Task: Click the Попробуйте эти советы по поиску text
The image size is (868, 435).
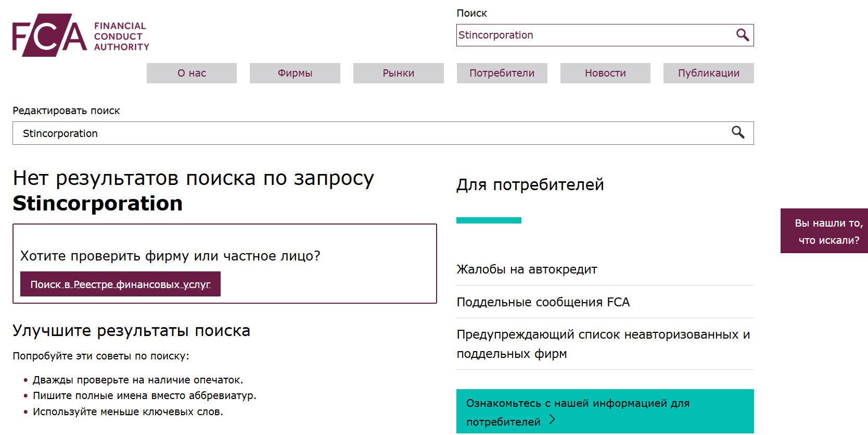Action: coord(101,356)
